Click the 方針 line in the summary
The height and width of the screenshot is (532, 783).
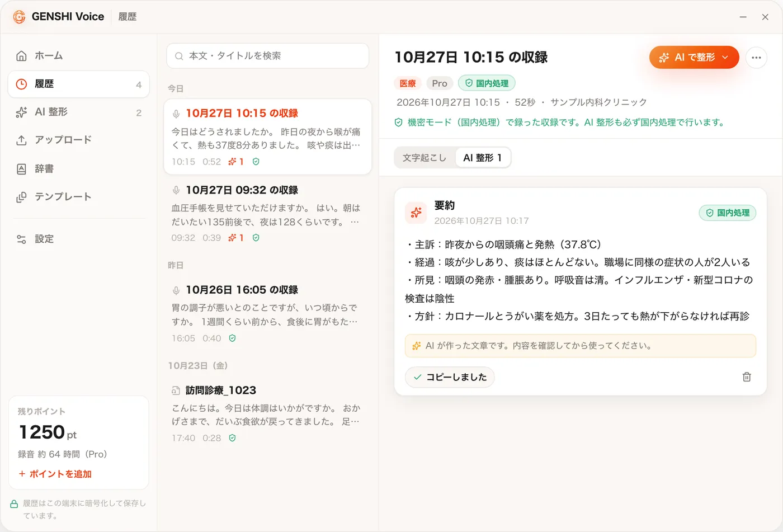(x=577, y=316)
